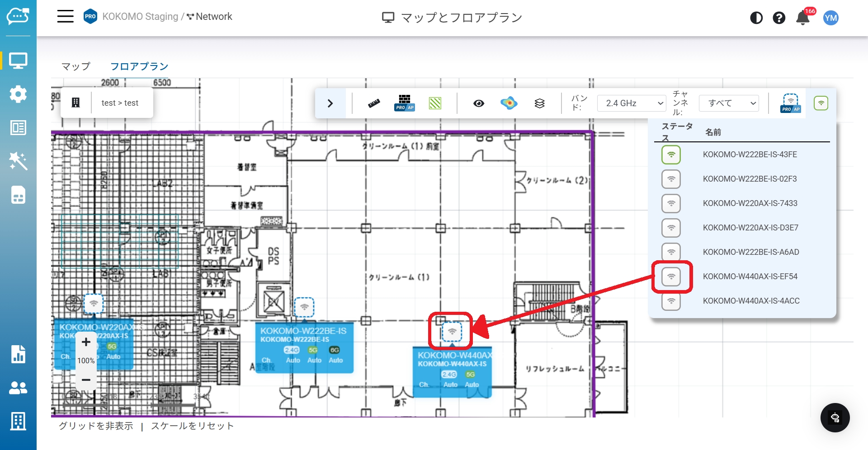Open the chat support bubble
Viewport: 868px width, 450px height.
pos(835,418)
